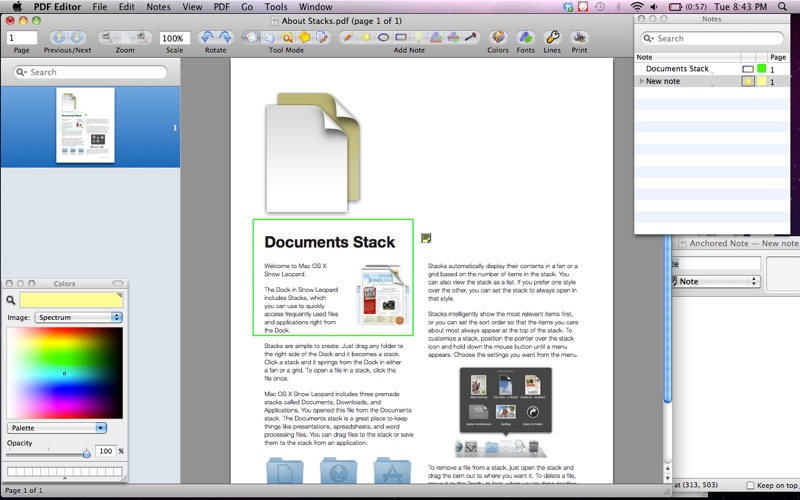Select the first Tool Mode icon
Viewport: 800px width, 500px height.
tap(251, 37)
